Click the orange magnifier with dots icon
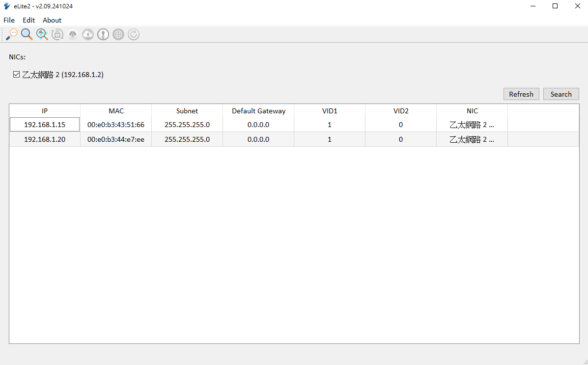The height and width of the screenshot is (365, 588). tap(12, 34)
